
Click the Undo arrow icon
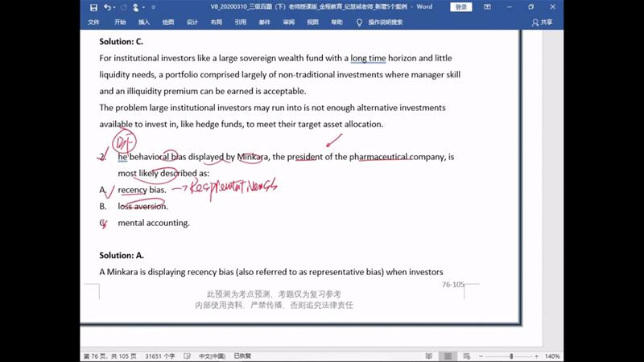coord(107,7)
